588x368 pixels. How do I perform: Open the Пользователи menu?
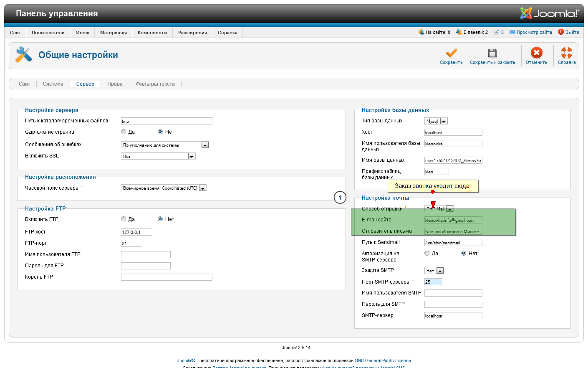[x=48, y=33]
